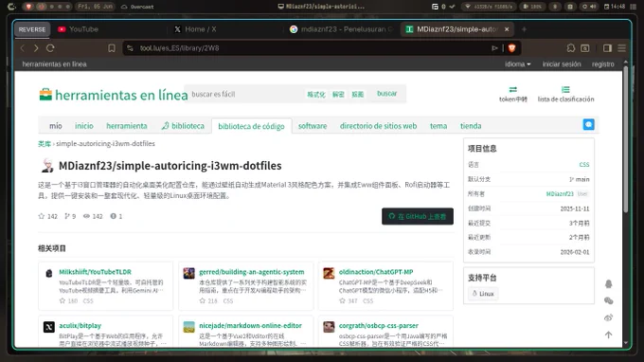Click the Linux platform tag
644x362 pixels.
tap(483, 294)
